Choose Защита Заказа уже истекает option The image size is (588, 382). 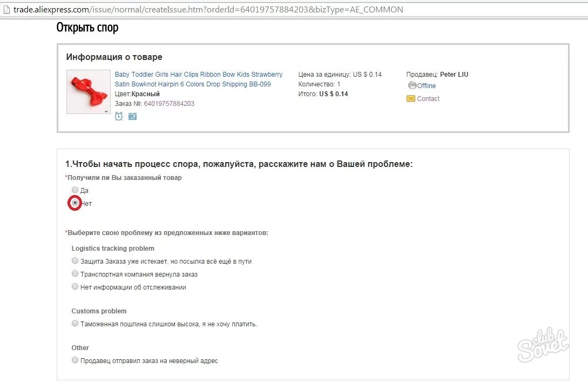click(x=75, y=260)
